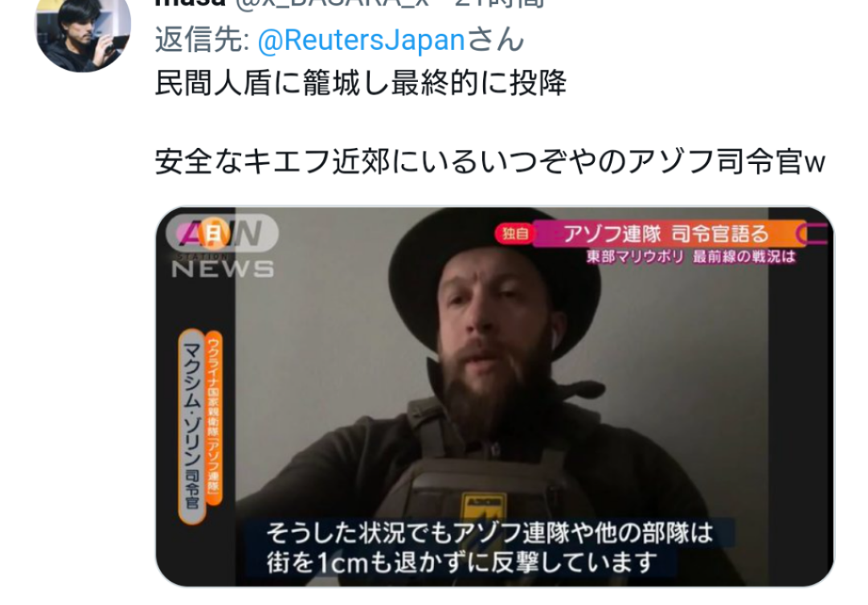Viewport: 868px width, 605px height.
Task: Click the subtitle line starting そうした状況でも
Action: click(x=489, y=533)
